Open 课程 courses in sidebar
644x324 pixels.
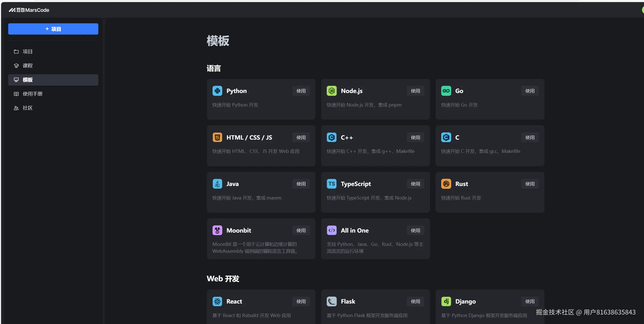pos(27,66)
